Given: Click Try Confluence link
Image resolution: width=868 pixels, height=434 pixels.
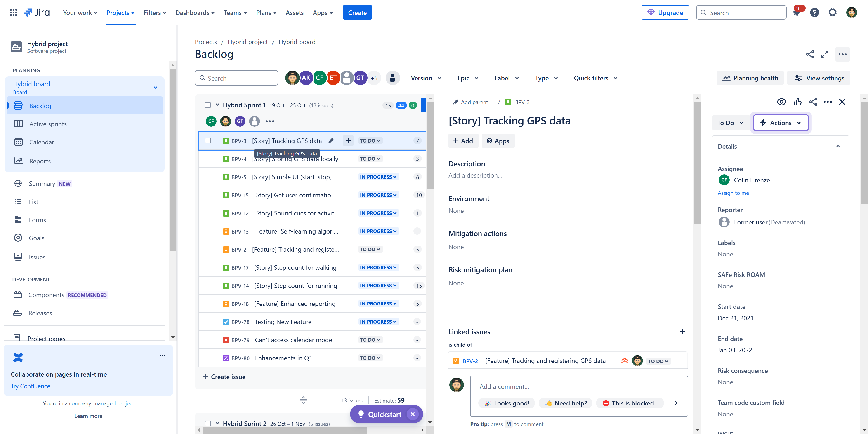Looking at the screenshot, I should (x=30, y=386).
